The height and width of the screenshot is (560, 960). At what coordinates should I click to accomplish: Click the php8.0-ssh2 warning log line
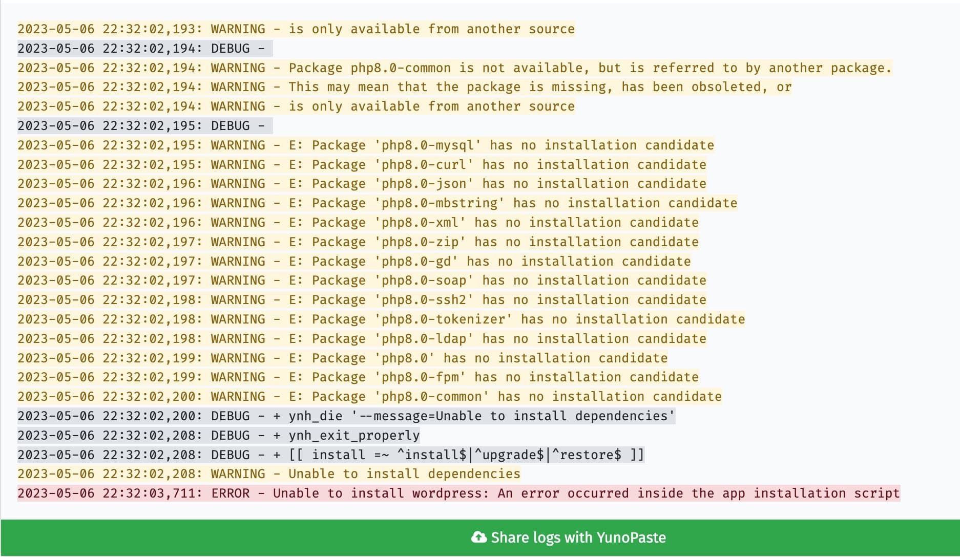pyautogui.click(x=362, y=300)
